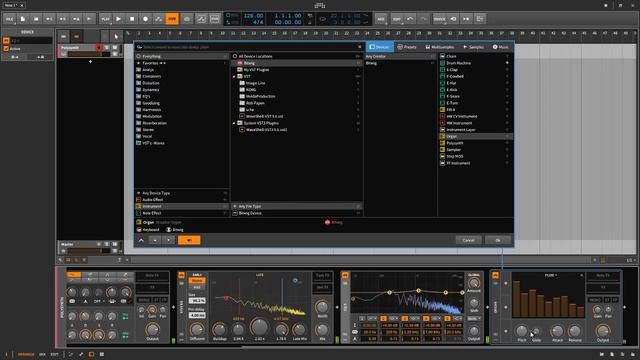This screenshot has width=640, height=360.
Task: Open My VST Plugins location
Action: (296, 70)
